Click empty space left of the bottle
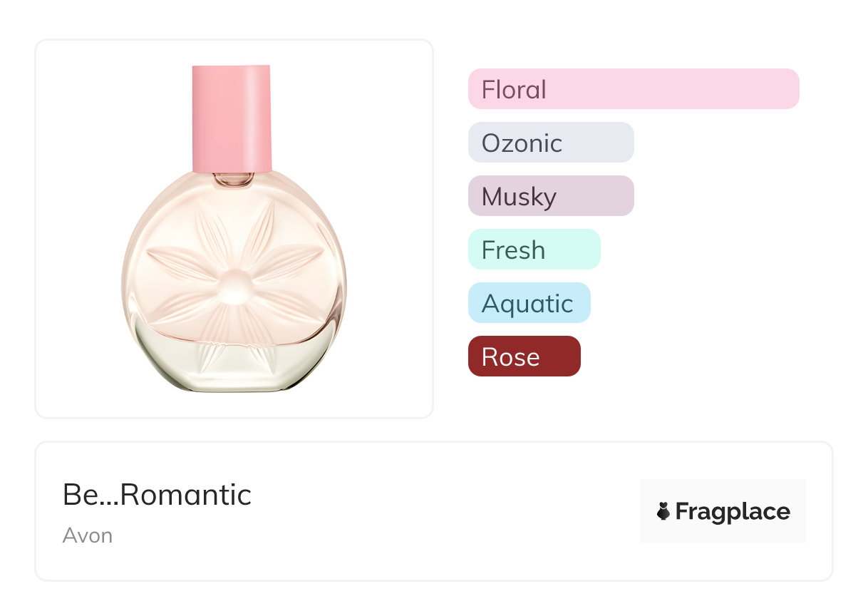The height and width of the screenshot is (616, 868). (78, 228)
